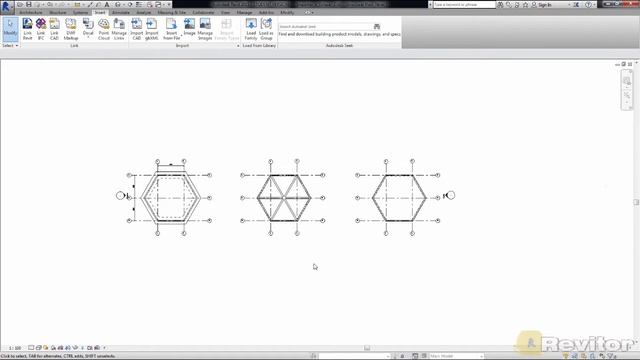This screenshot has width=640, height=360.
Task: Expand the Decal dropdown arrow
Action: tap(88, 38)
